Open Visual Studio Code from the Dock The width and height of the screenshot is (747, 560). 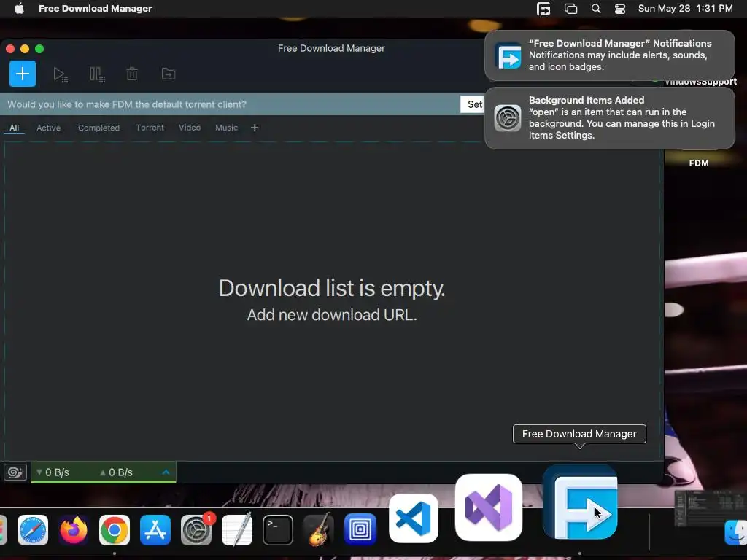pos(413,518)
